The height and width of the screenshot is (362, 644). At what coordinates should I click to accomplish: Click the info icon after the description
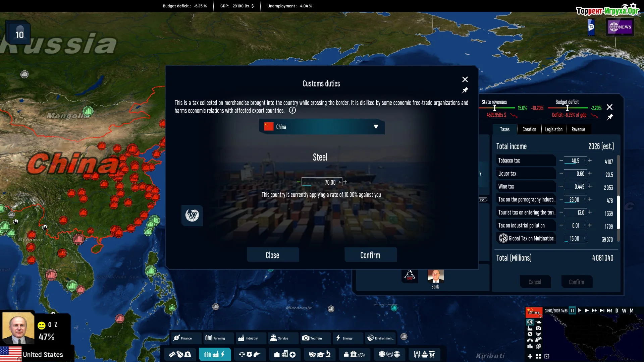pos(292,111)
